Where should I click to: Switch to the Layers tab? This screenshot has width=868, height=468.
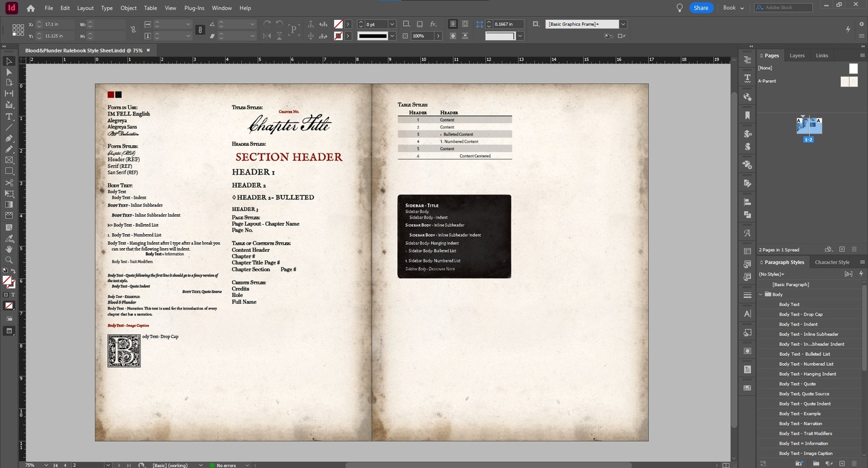tap(797, 55)
